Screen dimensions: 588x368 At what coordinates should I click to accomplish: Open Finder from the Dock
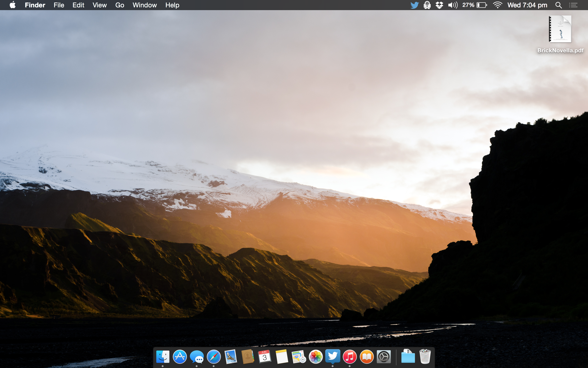click(163, 357)
